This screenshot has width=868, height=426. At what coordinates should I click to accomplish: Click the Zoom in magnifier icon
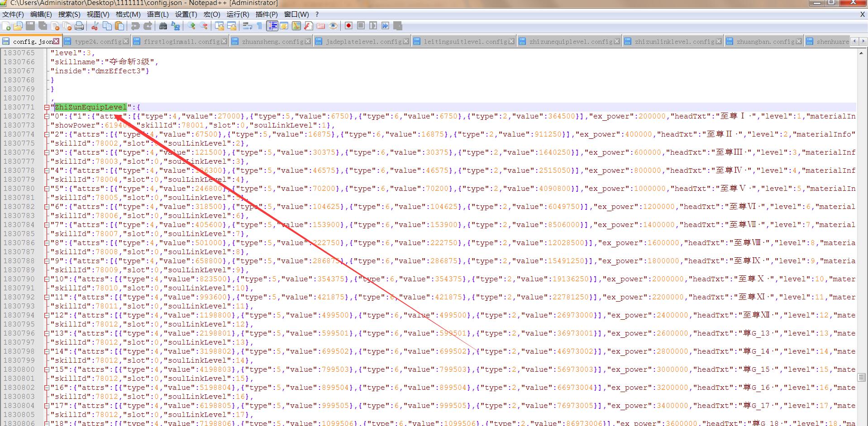191,26
